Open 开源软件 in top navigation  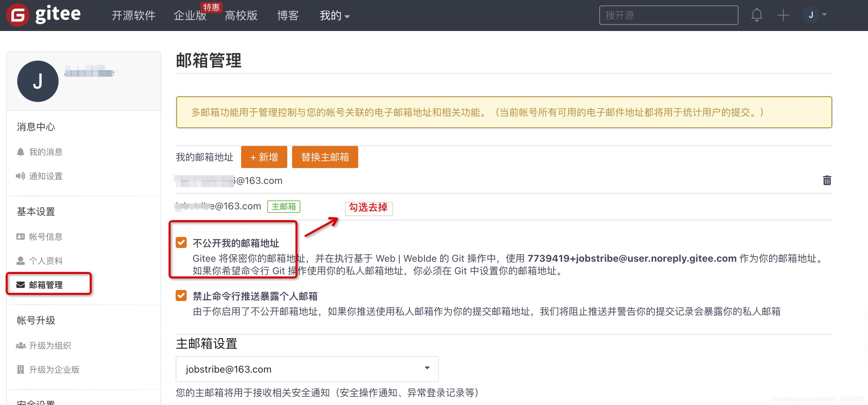pos(134,16)
